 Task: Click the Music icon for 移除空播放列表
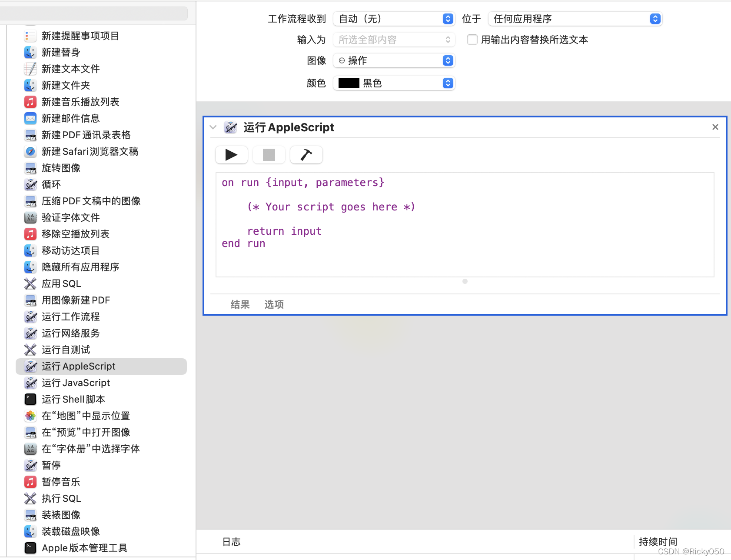pyautogui.click(x=30, y=234)
